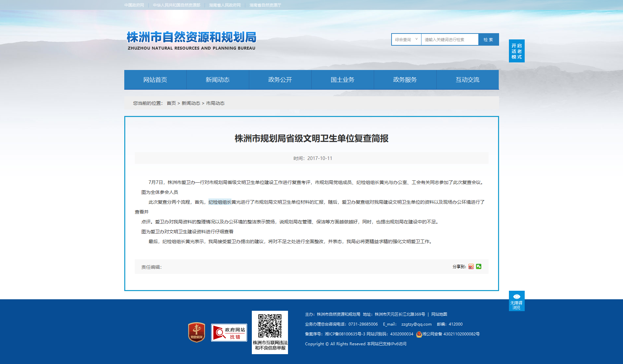623x364 pixels.
Task: Click the postcode text 412000
Action: (x=456, y=324)
